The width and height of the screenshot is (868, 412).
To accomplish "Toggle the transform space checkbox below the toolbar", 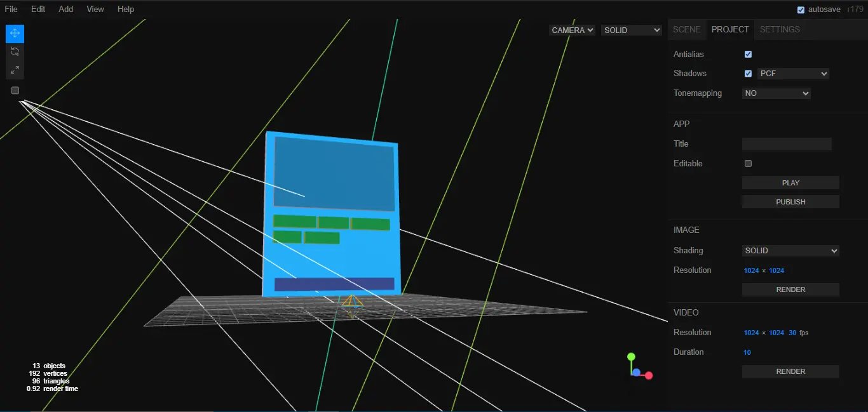I will pos(15,90).
